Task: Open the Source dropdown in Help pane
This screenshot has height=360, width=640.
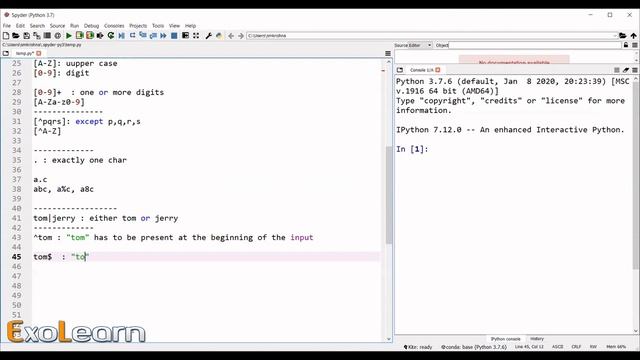Action: click(420, 45)
